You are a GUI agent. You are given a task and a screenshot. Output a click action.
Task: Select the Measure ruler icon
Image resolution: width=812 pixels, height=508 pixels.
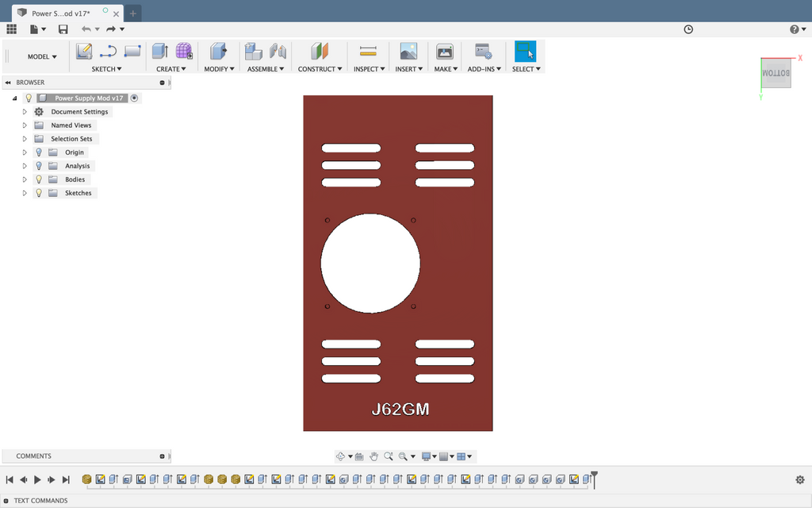368,51
